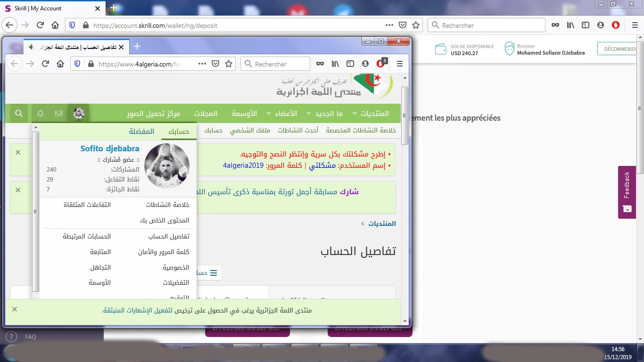The image size is (644, 362).
Task: Dismiss the push notifications banner at bottom
Action: tap(15, 309)
